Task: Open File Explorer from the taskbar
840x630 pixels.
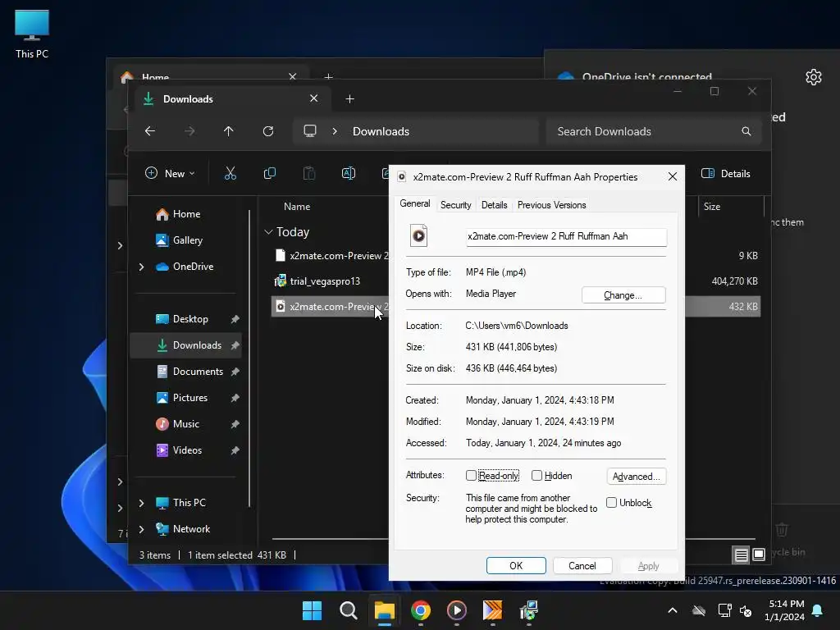Action: (x=385, y=610)
